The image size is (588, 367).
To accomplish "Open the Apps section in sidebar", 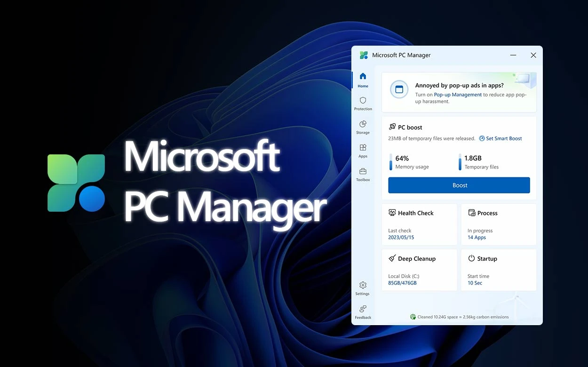I will (x=363, y=151).
